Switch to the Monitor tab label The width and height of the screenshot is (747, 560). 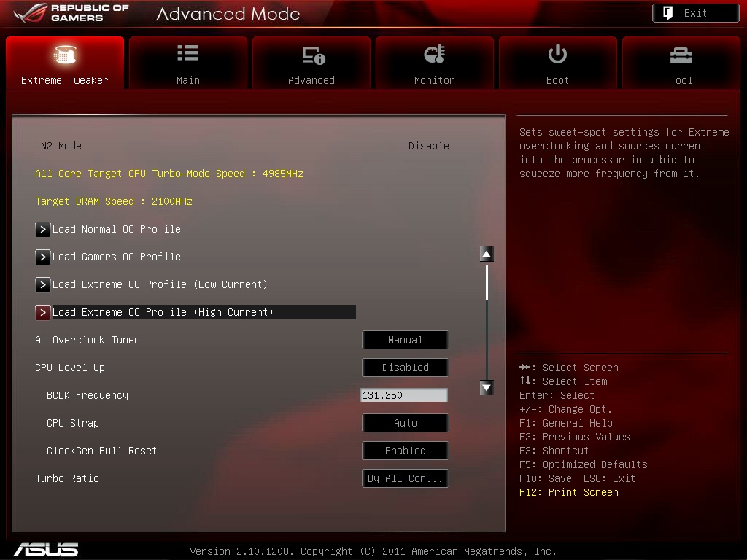[x=434, y=80]
